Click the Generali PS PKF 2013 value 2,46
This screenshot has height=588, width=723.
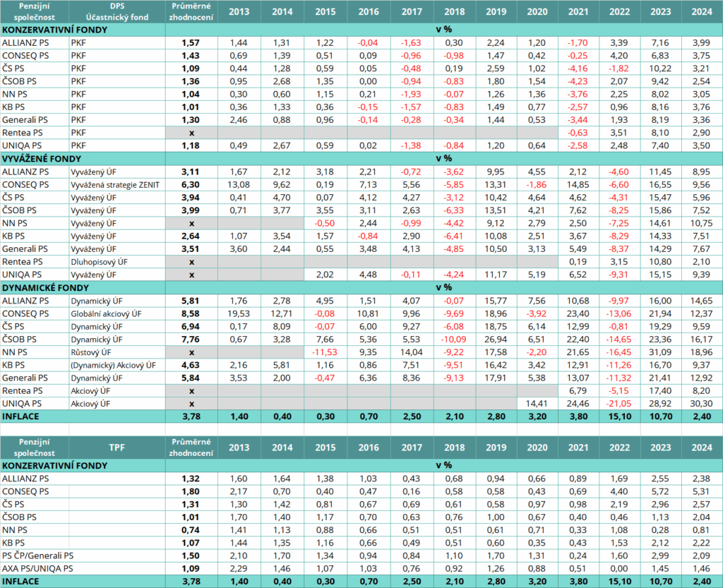[x=239, y=120]
